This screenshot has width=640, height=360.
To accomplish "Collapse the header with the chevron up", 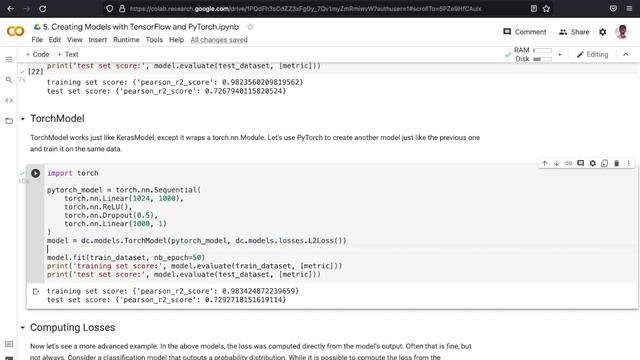I will coord(626,54).
